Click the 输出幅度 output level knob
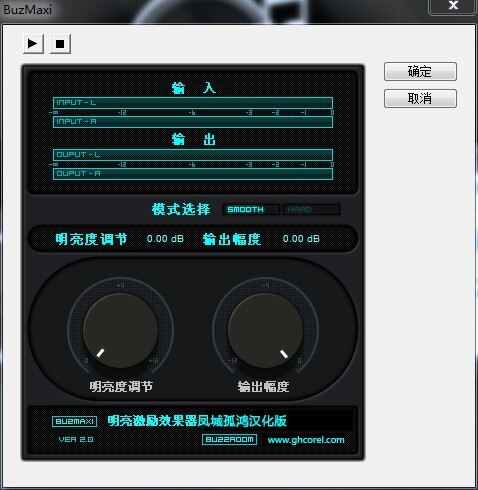This screenshot has height=490, width=478. tap(265, 331)
